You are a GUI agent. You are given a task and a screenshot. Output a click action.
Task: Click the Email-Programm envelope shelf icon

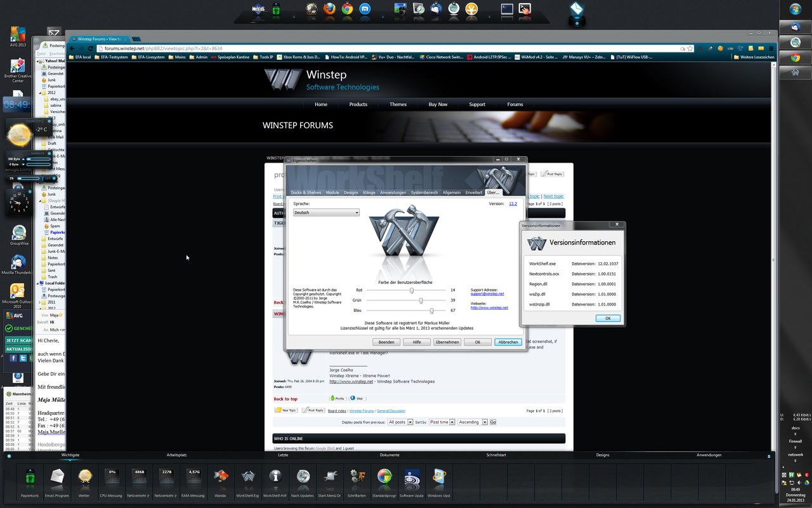click(x=57, y=477)
